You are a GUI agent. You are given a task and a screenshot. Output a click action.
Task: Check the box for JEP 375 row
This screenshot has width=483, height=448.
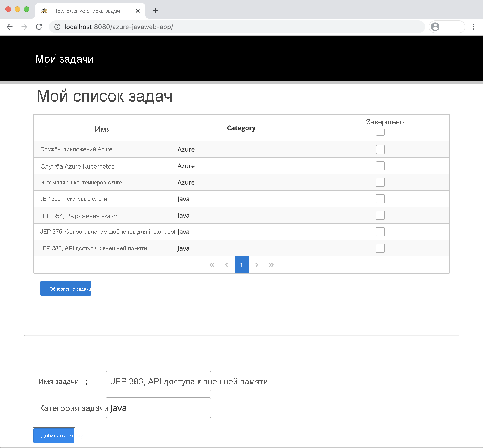[x=380, y=232]
